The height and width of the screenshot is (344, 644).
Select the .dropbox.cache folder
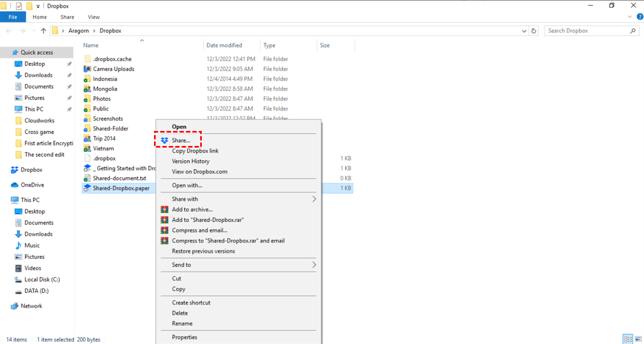112,59
